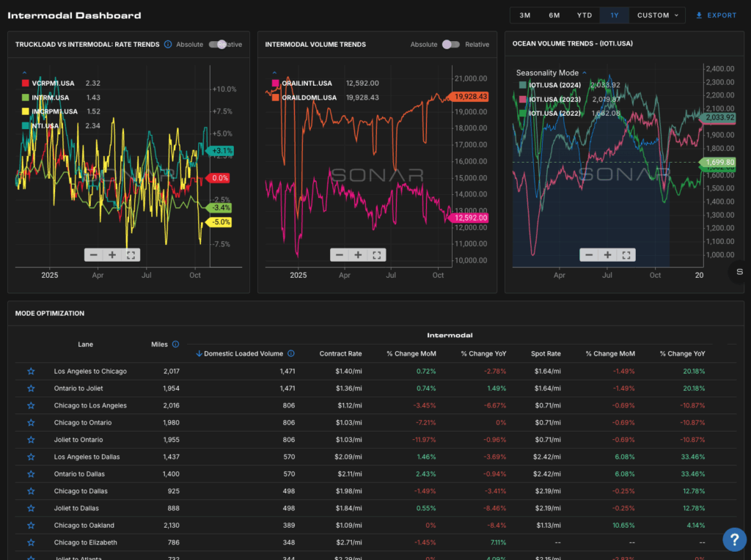Click the red VCRPM1.USA color swatch

(26, 84)
